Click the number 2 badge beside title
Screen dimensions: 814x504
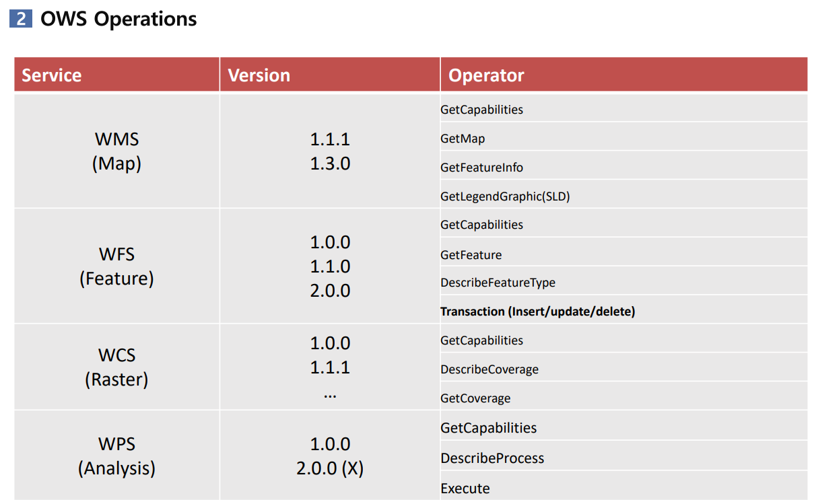[21, 19]
